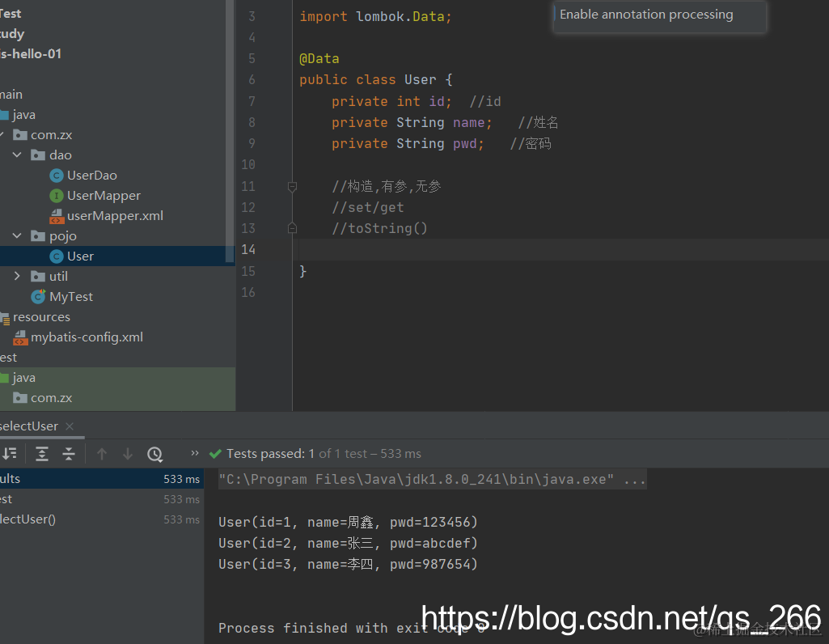Image resolution: width=829 pixels, height=644 pixels.
Task: Click the main com.zx package icon
Action: point(20,135)
